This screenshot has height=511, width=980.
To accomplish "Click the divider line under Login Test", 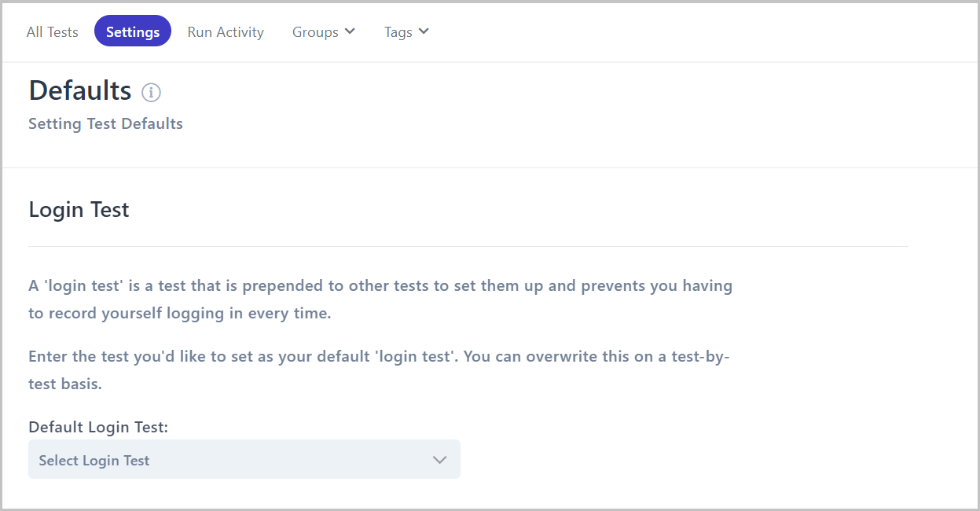I will (x=468, y=246).
